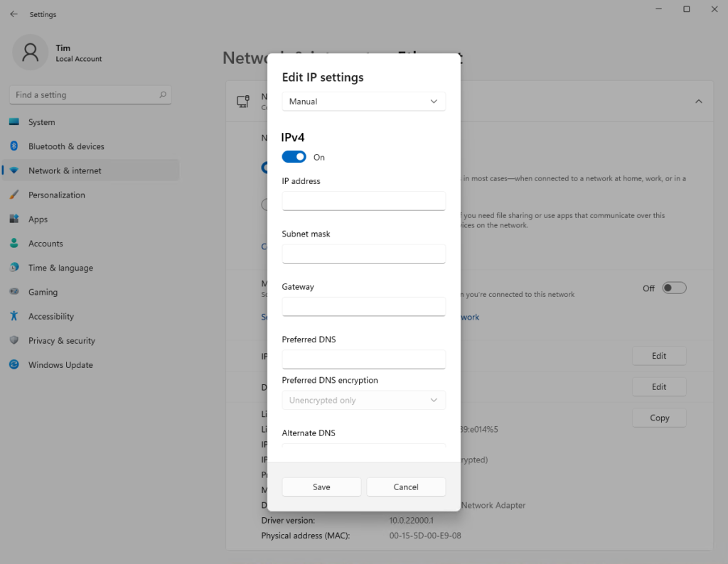Open Gaming via its controller icon
Screen dimensions: 728x564
point(14,292)
